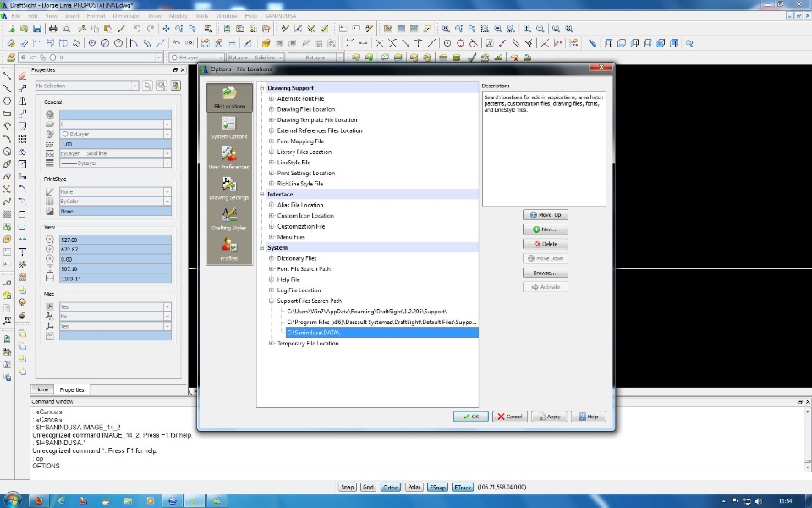Click the Print icon in the toolbar
The width and height of the screenshot is (812, 508).
click(52, 29)
